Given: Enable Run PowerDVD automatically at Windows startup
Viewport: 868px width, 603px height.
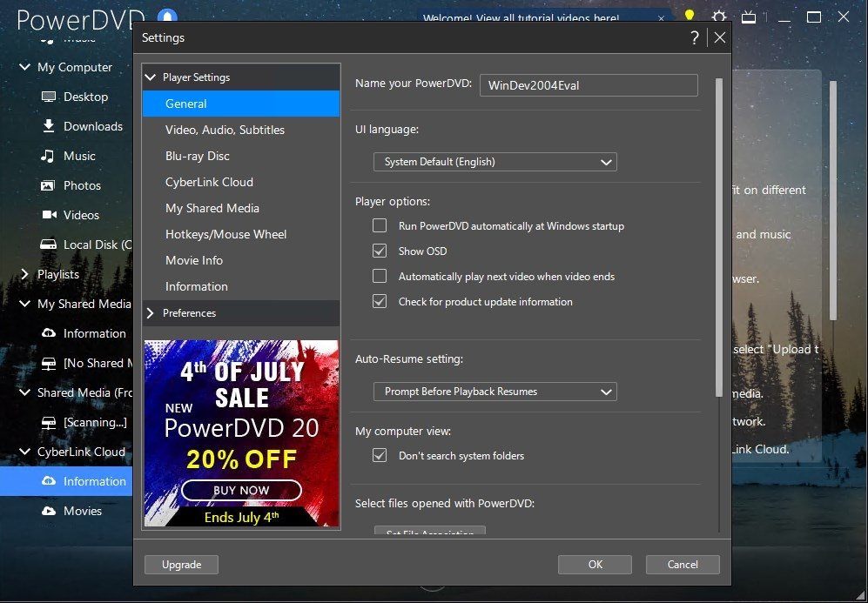Looking at the screenshot, I should click(x=380, y=225).
